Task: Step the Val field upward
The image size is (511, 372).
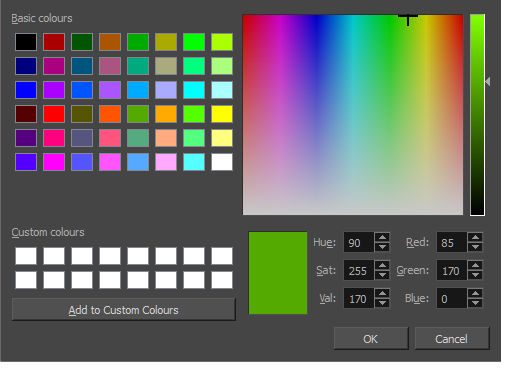Action: tap(382, 294)
